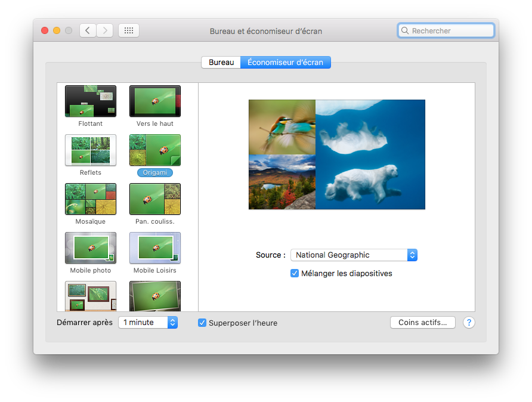Select the Reflets screensaver style

click(91, 150)
